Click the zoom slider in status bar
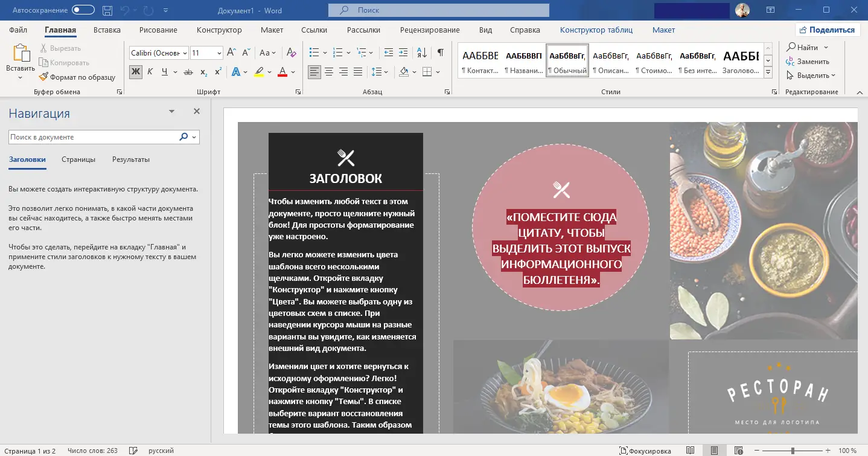This screenshot has height=456, width=868. click(793, 451)
